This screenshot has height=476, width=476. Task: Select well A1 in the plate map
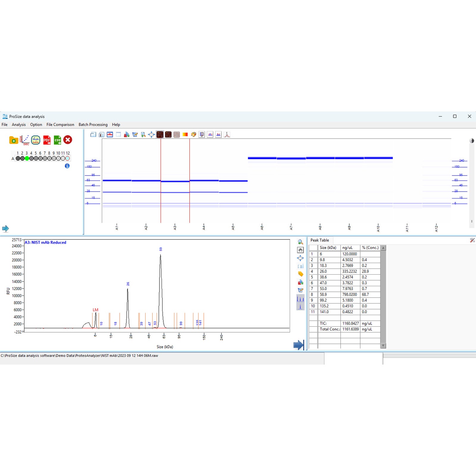tap(18, 159)
